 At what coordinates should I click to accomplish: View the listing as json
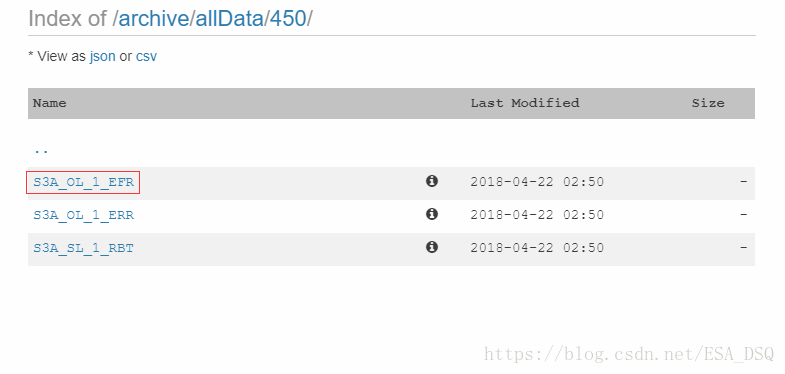click(103, 57)
